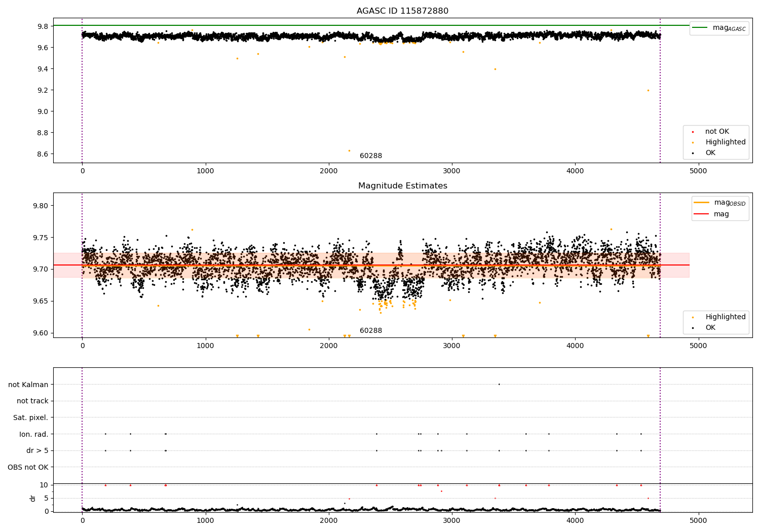Click the 60288 annotation in the top plot

pos(371,156)
